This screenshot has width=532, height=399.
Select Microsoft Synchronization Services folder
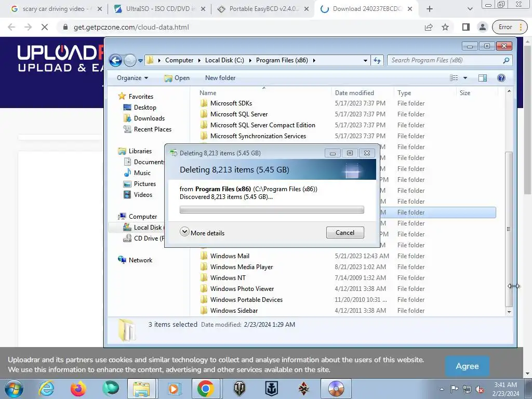point(258,136)
